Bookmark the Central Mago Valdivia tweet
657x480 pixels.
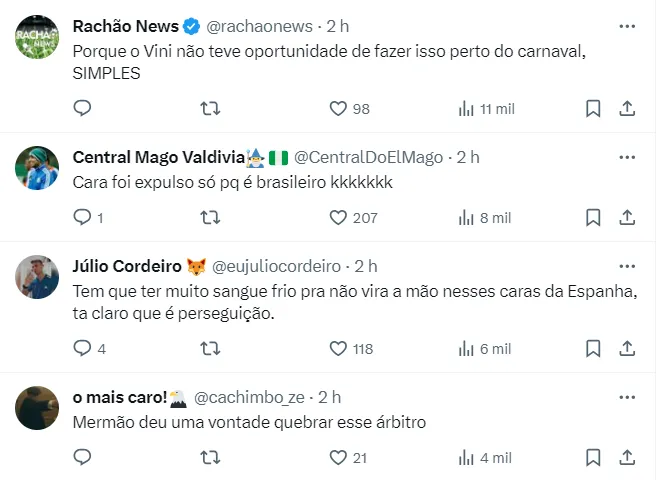(x=592, y=217)
